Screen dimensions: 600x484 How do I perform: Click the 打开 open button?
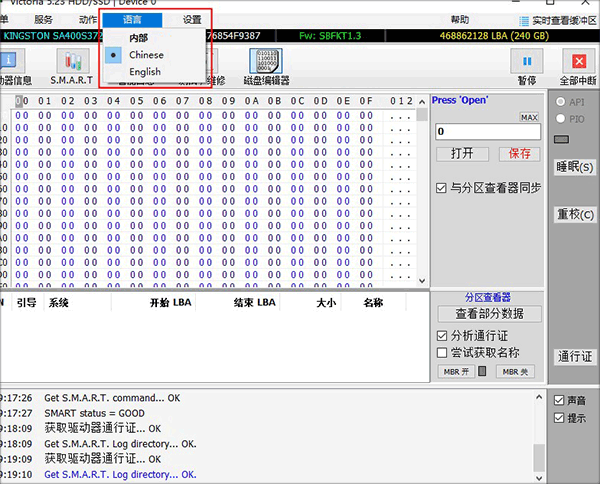462,154
